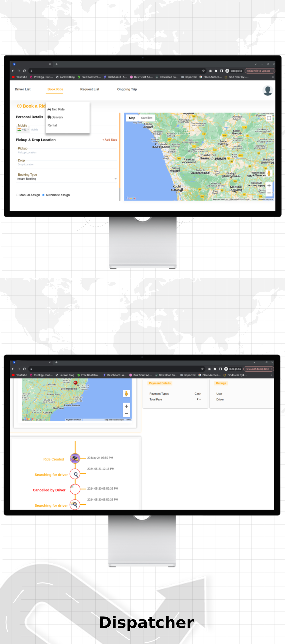Click the + Add Stop link

(x=110, y=140)
